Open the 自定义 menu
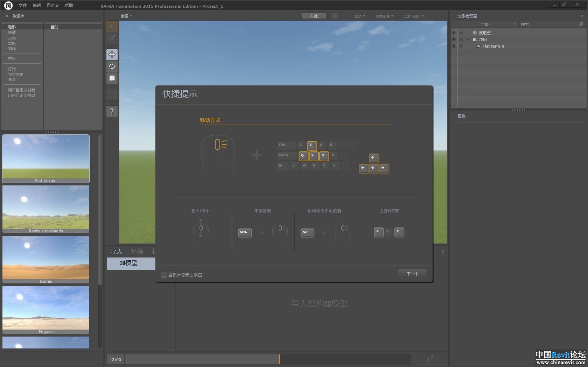The width and height of the screenshot is (588, 367). pos(53,5)
